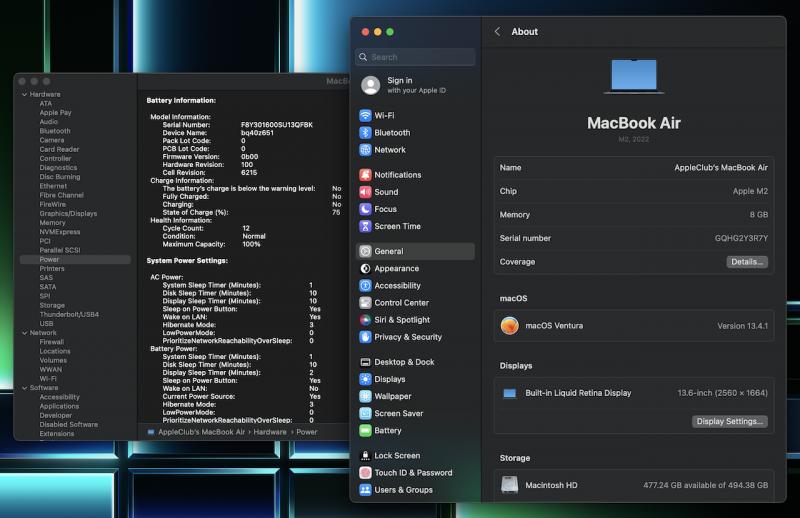Click the Hardware breadcrumb in path bar

coord(270,432)
